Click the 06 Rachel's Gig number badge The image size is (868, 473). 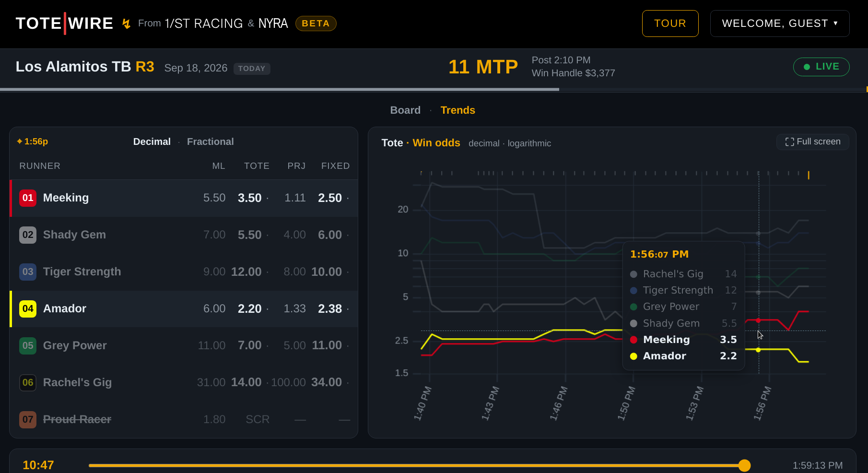28,382
